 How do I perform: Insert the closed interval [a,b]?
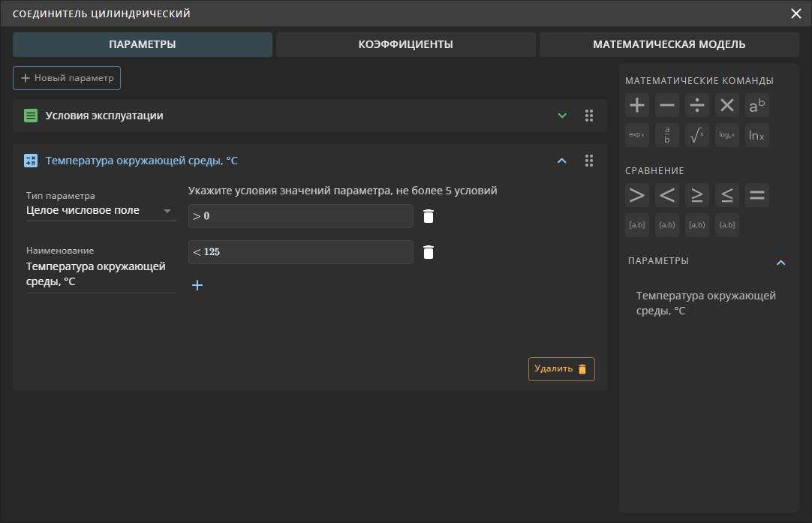click(x=637, y=225)
